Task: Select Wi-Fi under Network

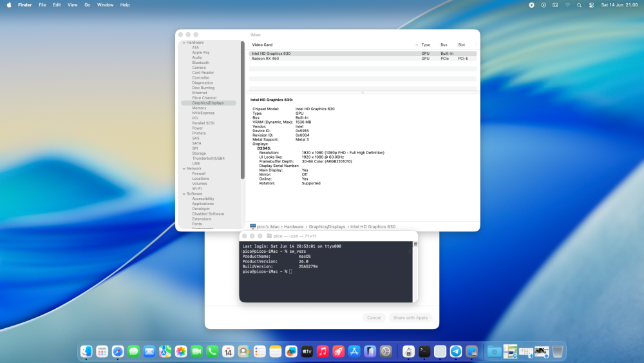Action: point(196,189)
